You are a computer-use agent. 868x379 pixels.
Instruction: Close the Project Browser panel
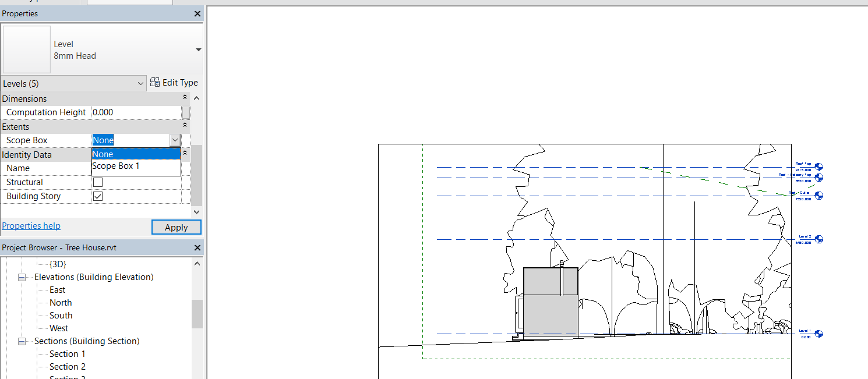[197, 248]
